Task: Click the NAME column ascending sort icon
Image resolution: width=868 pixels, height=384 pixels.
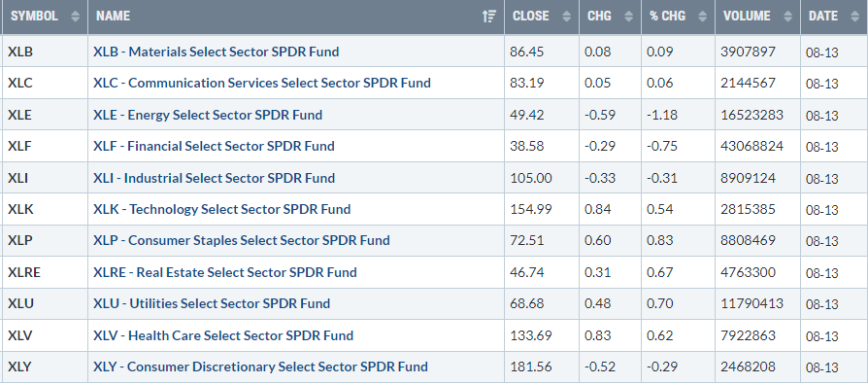Action: (489, 17)
